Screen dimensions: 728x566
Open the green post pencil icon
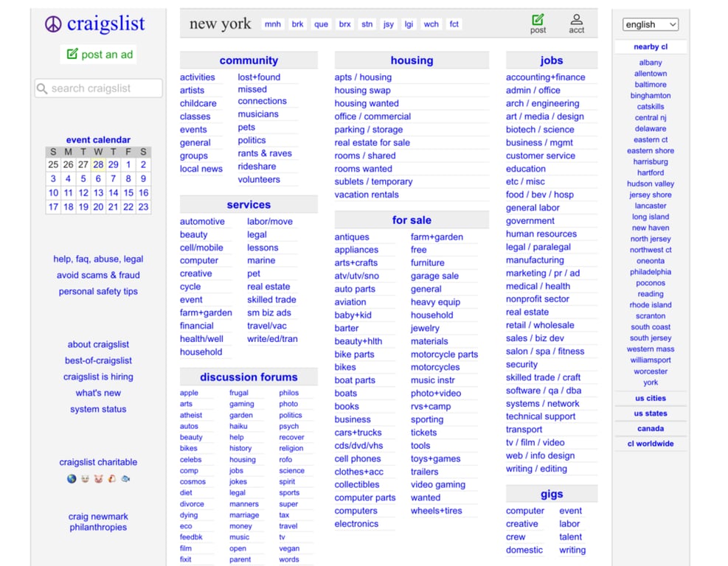(538, 19)
